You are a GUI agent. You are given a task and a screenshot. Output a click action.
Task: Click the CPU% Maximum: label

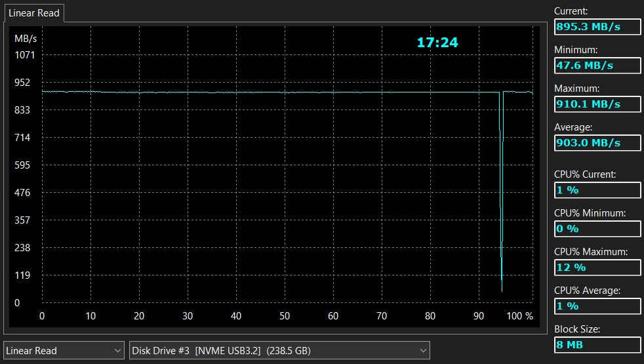coord(591,252)
